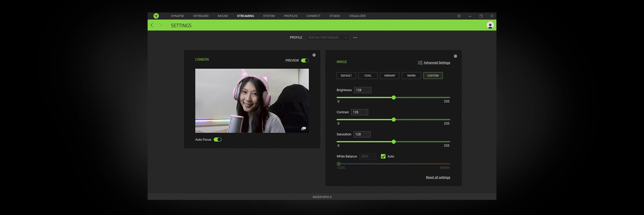Viewport: 644px width, 215px height.
Task: Expand the Profile dropdown
Action: click(x=327, y=38)
